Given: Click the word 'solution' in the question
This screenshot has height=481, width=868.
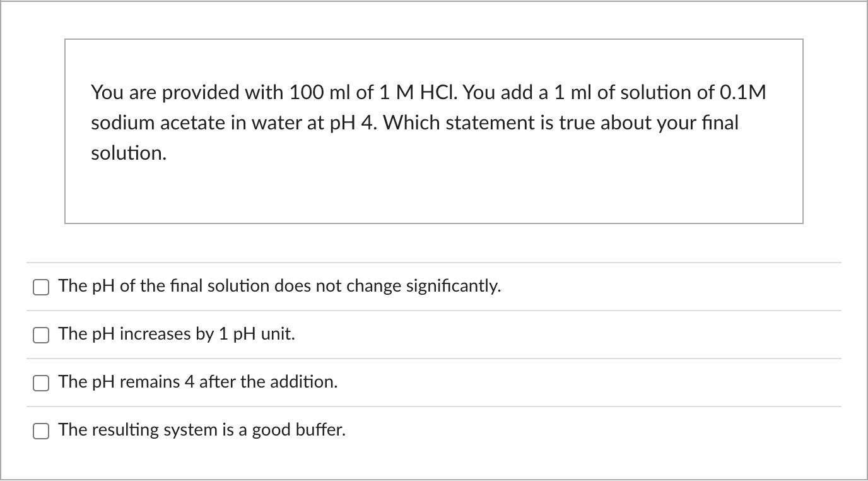Looking at the screenshot, I should (x=127, y=153).
